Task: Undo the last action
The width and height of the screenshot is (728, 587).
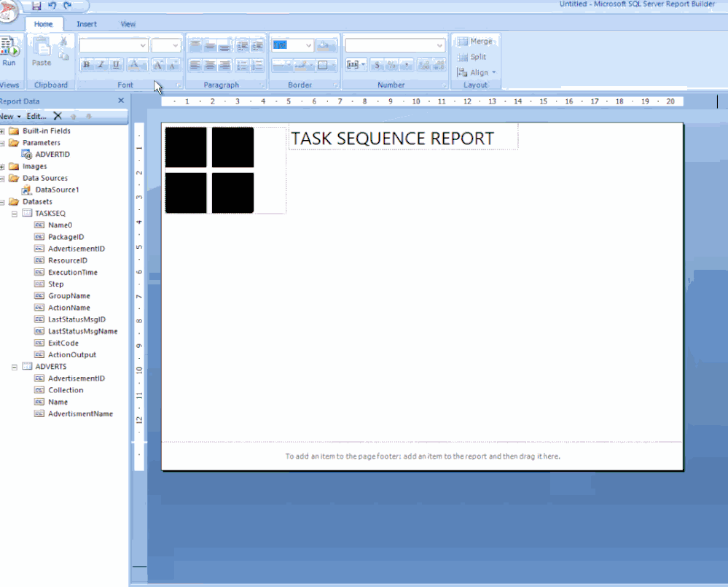Action: point(52,6)
